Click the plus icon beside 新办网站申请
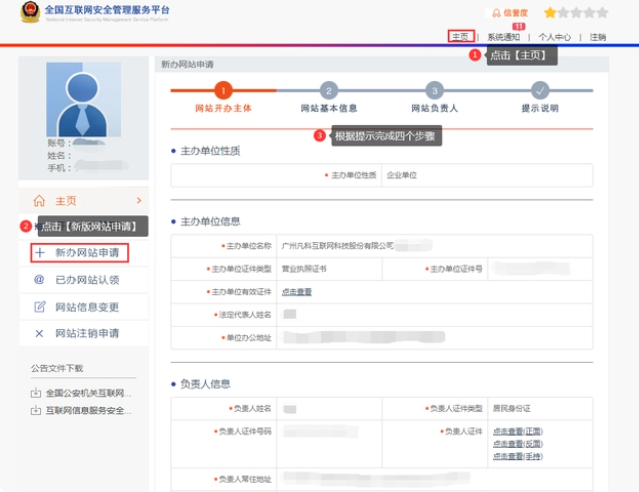The width and height of the screenshot is (639, 492). [x=40, y=253]
